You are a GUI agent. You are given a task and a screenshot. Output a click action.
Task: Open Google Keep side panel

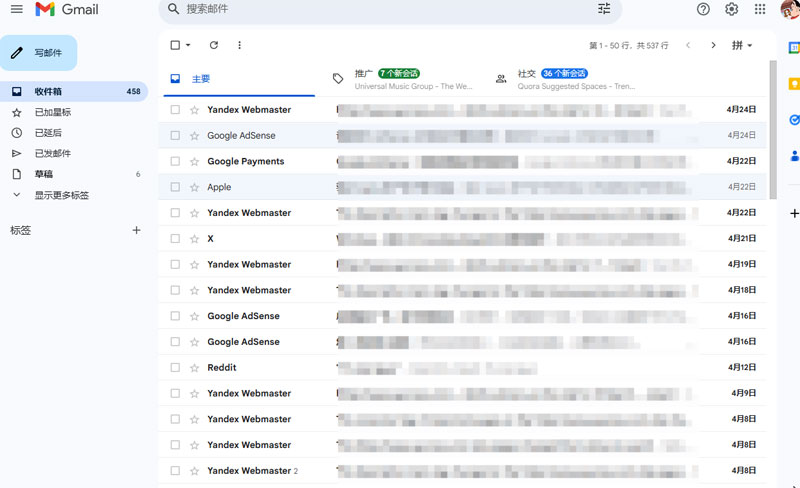(x=794, y=84)
